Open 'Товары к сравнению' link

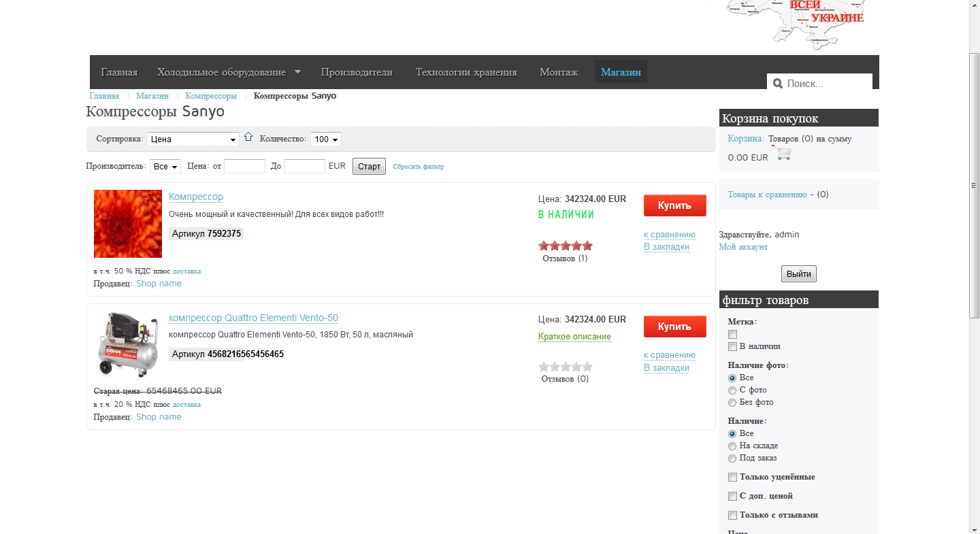click(767, 195)
